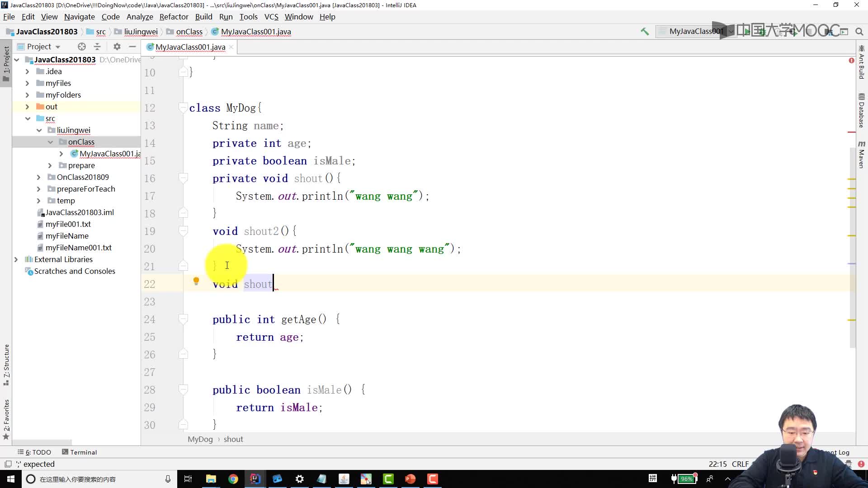Expand the prepare package

coord(50,165)
